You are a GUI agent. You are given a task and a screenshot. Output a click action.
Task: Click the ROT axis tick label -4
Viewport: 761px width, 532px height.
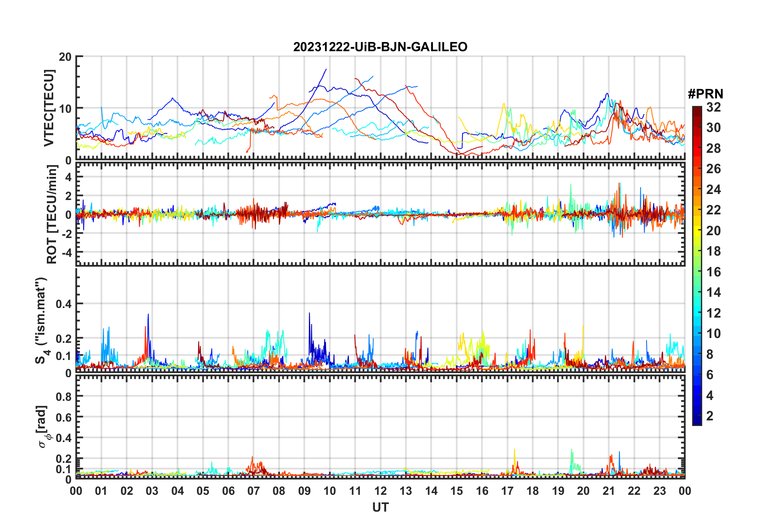tap(66, 253)
